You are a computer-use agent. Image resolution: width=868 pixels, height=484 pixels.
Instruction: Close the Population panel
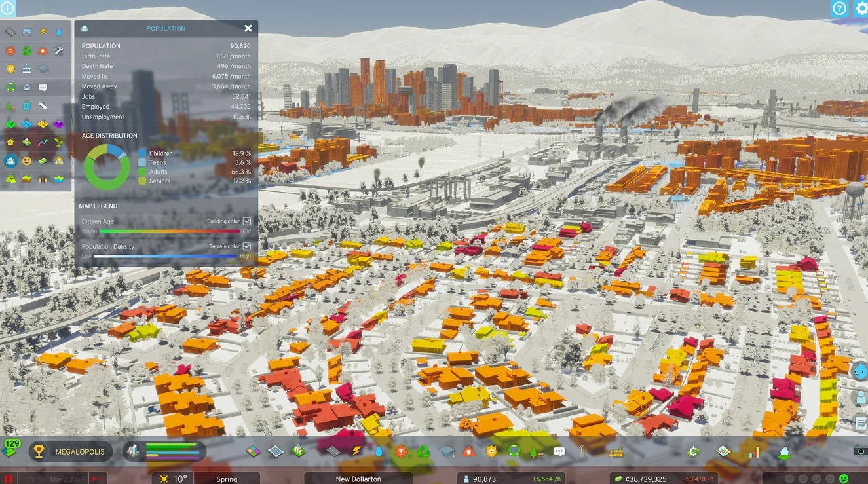(248, 28)
